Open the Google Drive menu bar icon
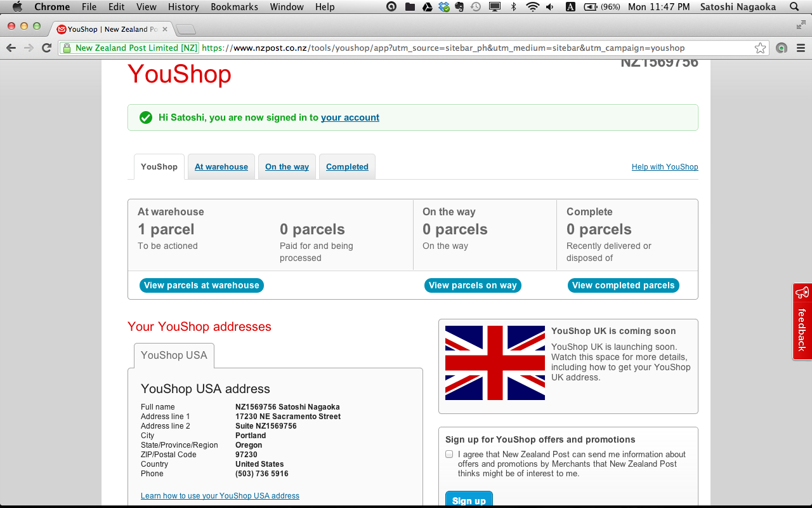The width and height of the screenshot is (812, 508). point(428,7)
